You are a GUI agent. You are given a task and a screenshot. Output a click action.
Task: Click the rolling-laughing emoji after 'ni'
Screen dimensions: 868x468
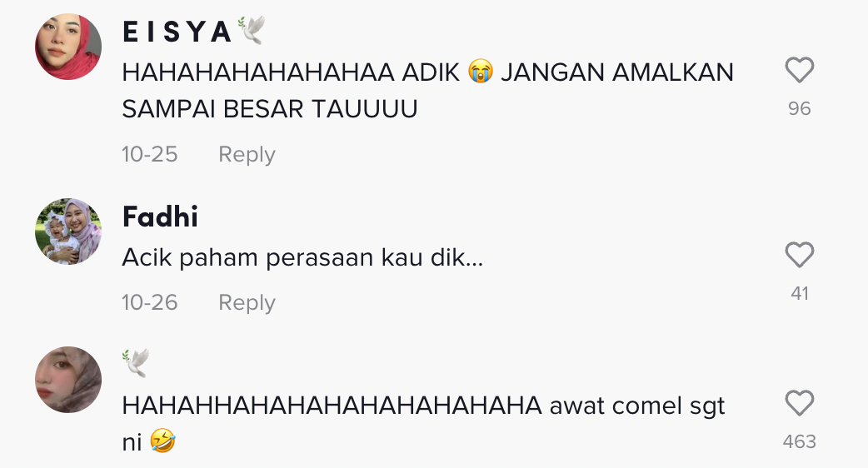162,441
